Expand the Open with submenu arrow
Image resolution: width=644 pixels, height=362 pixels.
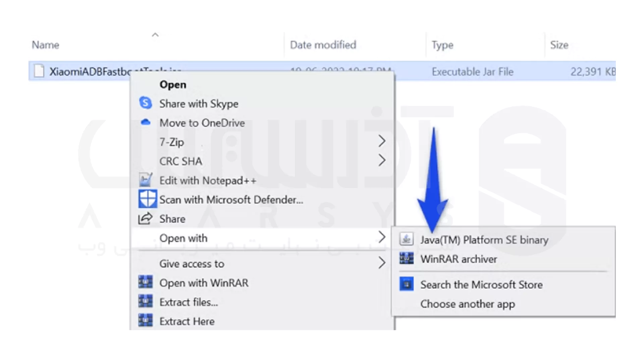pos(382,237)
